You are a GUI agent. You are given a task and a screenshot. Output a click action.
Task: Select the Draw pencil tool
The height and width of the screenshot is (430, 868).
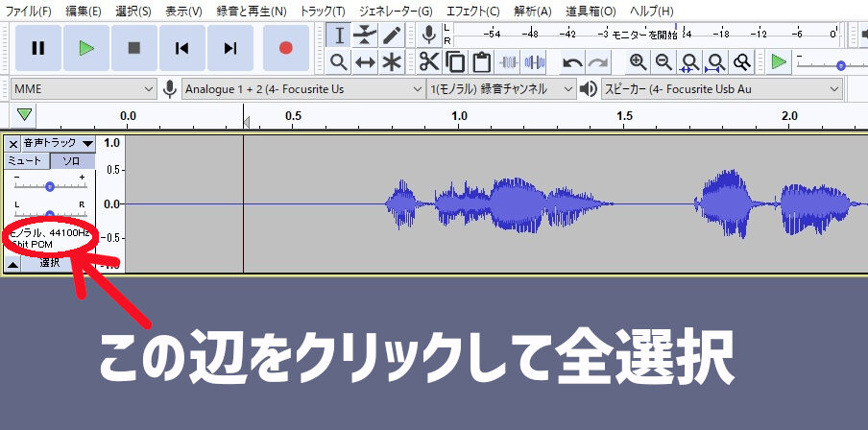coord(392,36)
